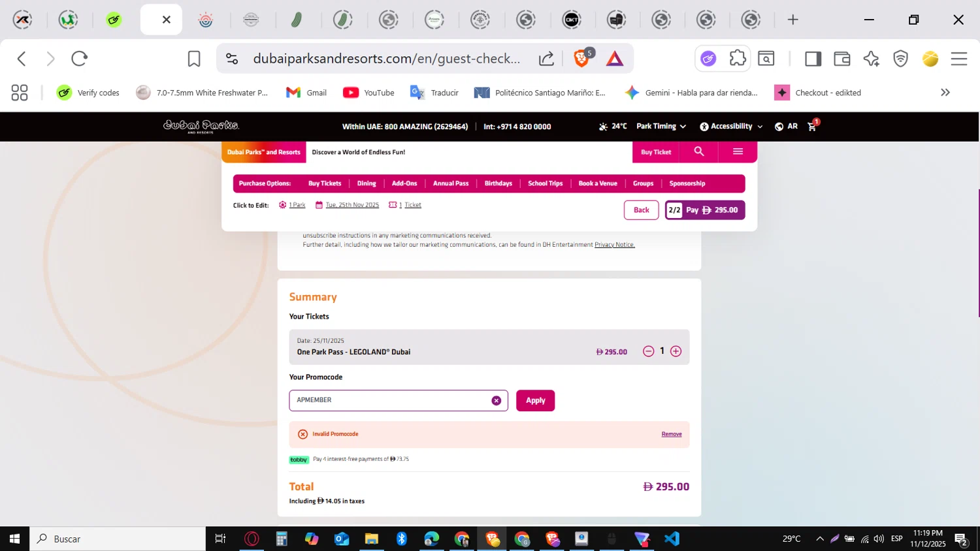Open the Windows Start menu
This screenshot has height=551, width=980.
pyautogui.click(x=14, y=539)
